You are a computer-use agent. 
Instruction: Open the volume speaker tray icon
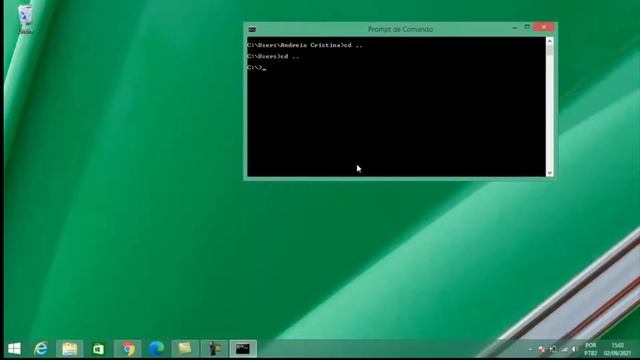pos(575,349)
